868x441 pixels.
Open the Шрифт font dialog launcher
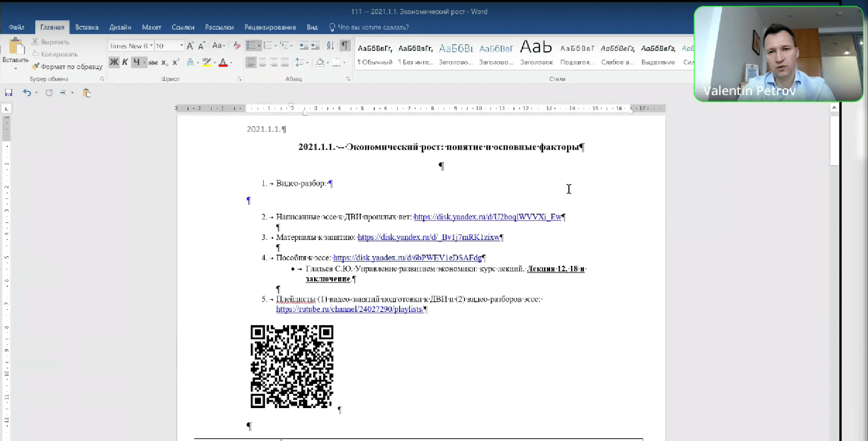[x=240, y=79]
